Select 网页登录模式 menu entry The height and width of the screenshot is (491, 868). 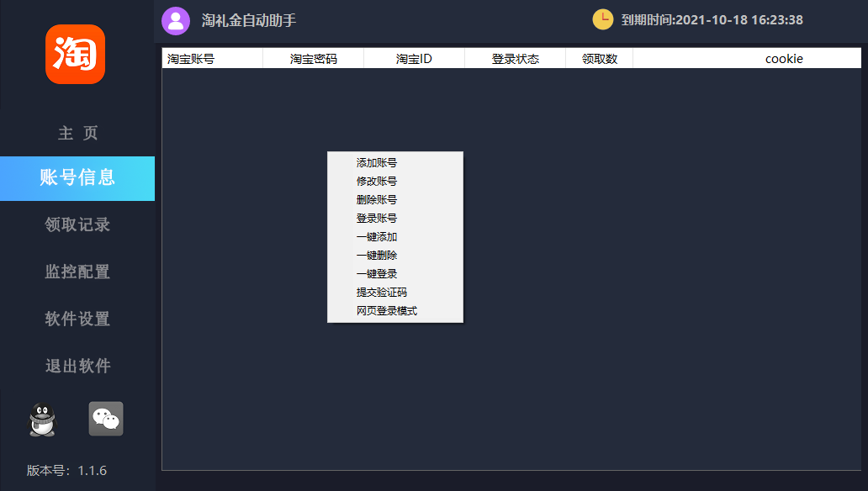click(x=395, y=310)
